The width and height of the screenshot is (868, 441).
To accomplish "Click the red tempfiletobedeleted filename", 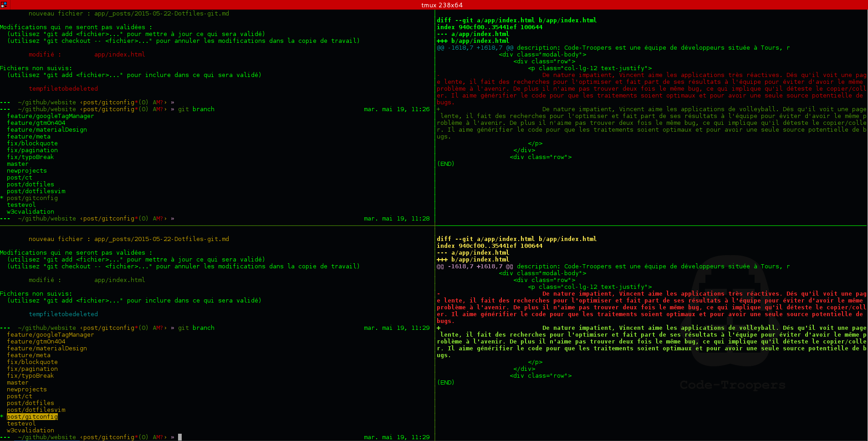I will (x=63, y=89).
